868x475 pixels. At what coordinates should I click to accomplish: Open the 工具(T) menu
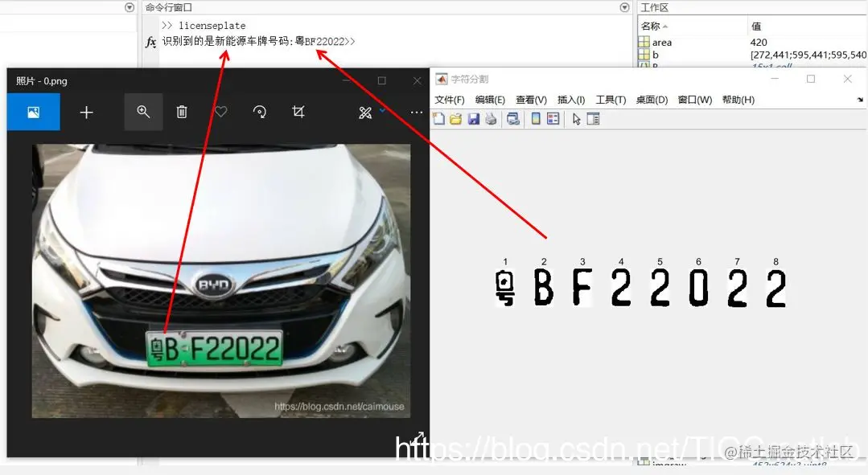(x=611, y=100)
